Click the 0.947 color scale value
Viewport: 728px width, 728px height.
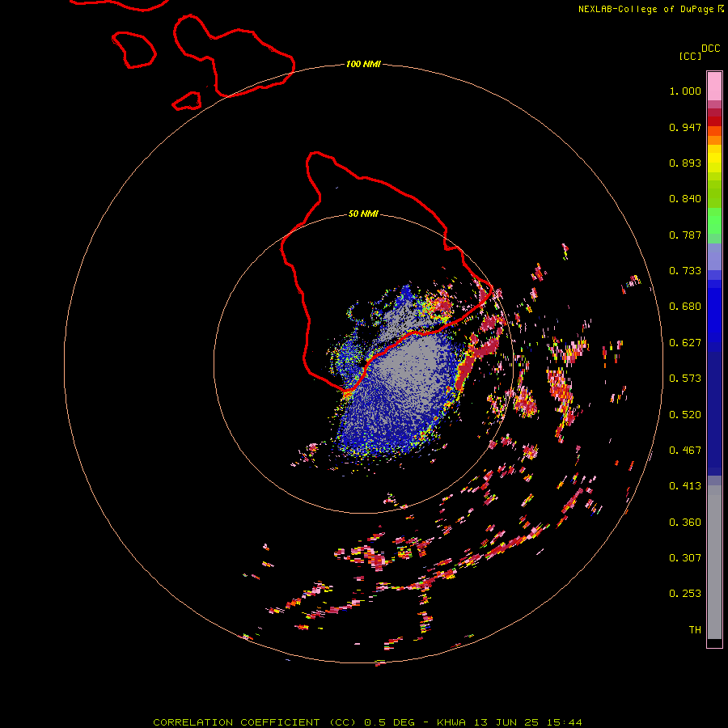pyautogui.click(x=685, y=127)
